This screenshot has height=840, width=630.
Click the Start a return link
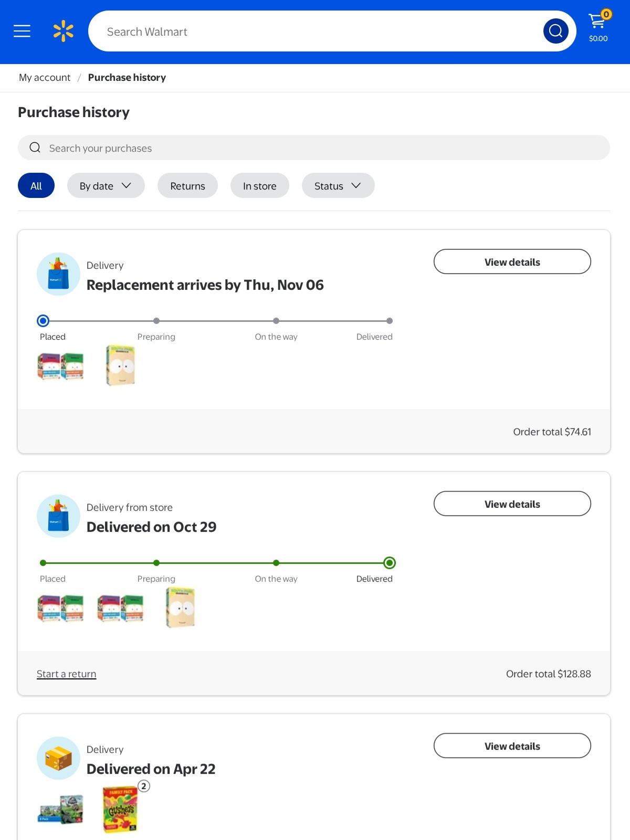tap(67, 674)
